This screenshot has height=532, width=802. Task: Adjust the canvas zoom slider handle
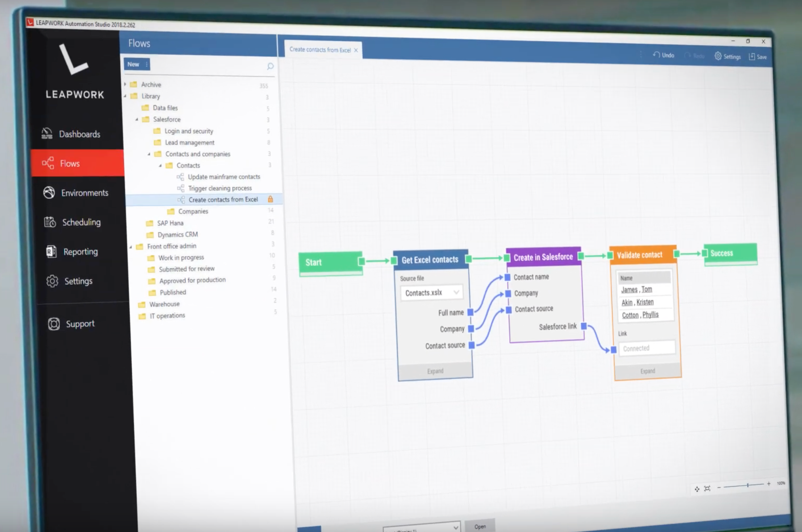pos(748,485)
